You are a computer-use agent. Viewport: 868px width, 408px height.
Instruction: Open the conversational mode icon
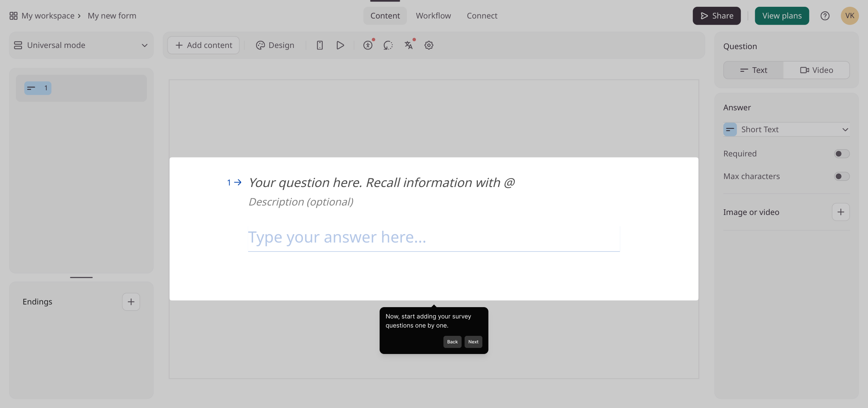388,45
